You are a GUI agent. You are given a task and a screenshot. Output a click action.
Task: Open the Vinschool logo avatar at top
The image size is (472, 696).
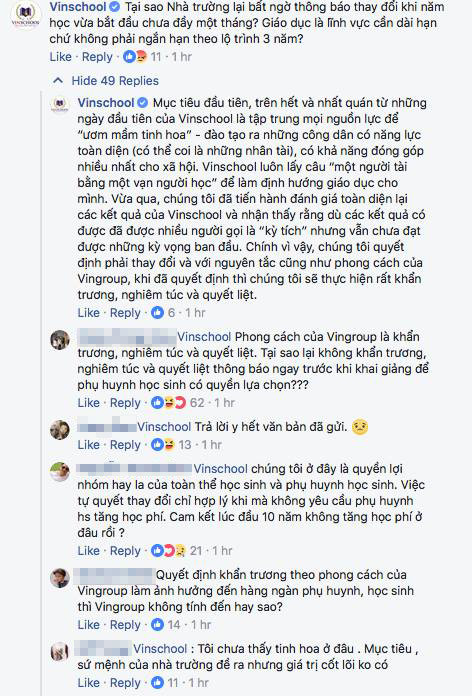(25, 16)
